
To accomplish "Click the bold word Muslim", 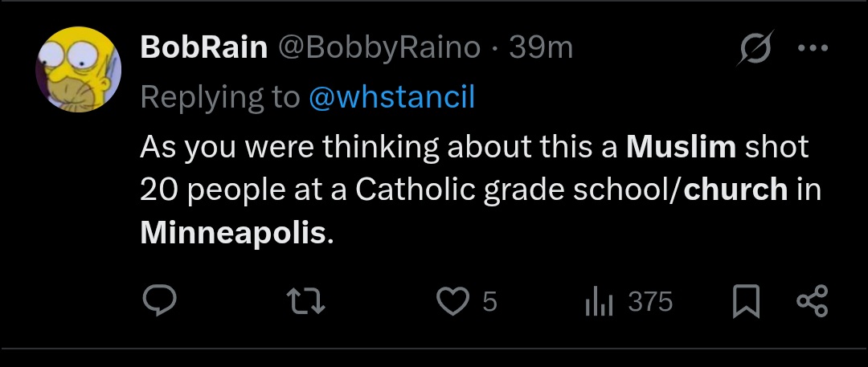I will pos(681,148).
